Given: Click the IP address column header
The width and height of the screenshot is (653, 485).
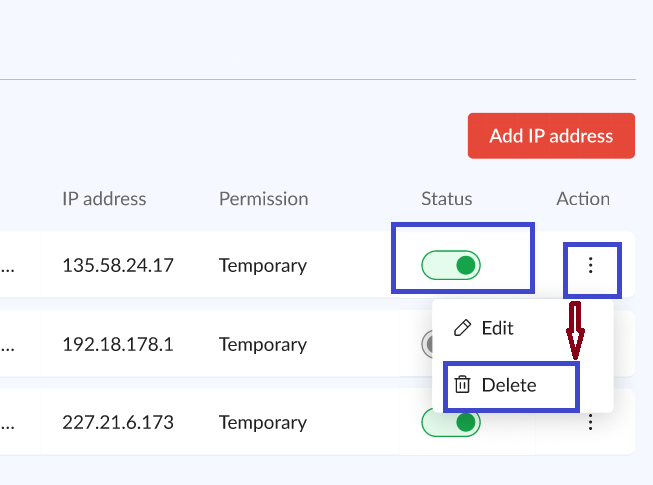Looking at the screenshot, I should tap(104, 198).
